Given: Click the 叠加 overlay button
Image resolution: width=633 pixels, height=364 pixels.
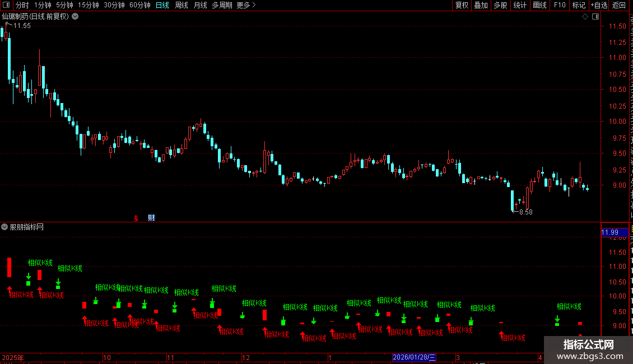Looking at the screenshot, I should pos(481,5).
